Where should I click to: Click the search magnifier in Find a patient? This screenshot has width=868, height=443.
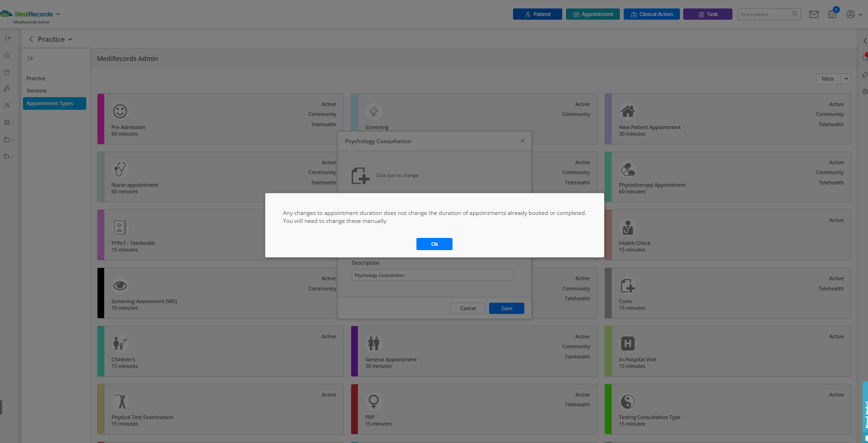tap(795, 14)
